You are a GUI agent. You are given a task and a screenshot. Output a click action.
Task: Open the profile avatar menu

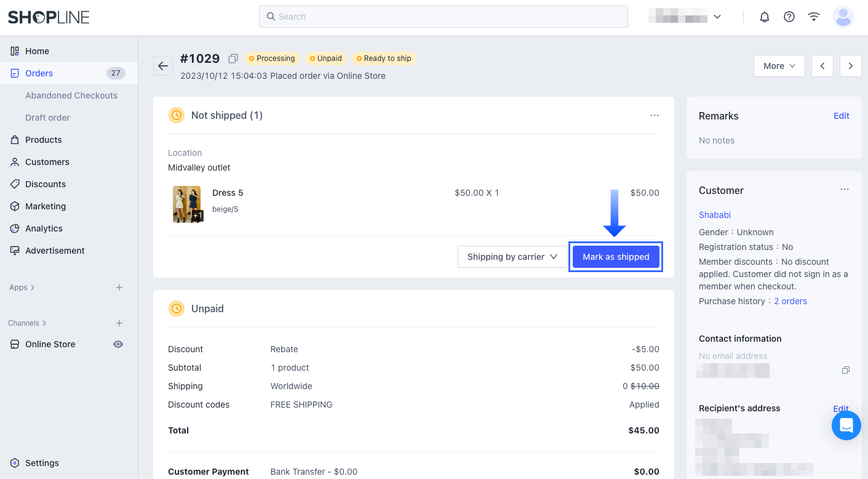tap(843, 17)
